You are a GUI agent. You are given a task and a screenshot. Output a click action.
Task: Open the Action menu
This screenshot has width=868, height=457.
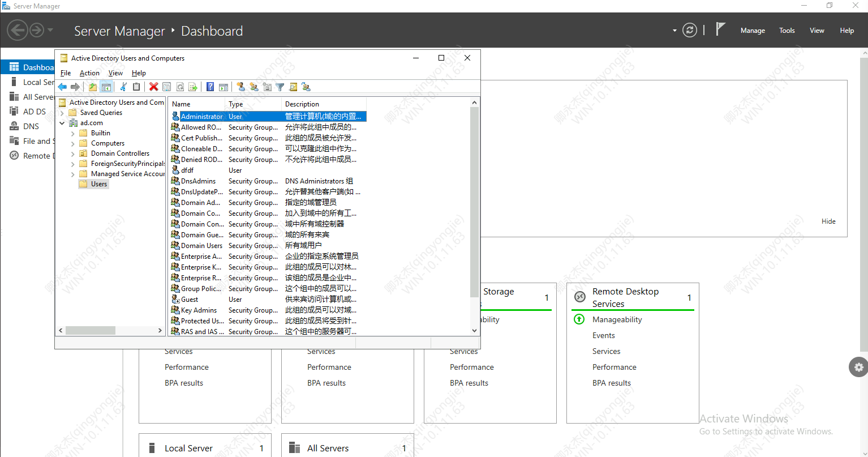(x=89, y=73)
